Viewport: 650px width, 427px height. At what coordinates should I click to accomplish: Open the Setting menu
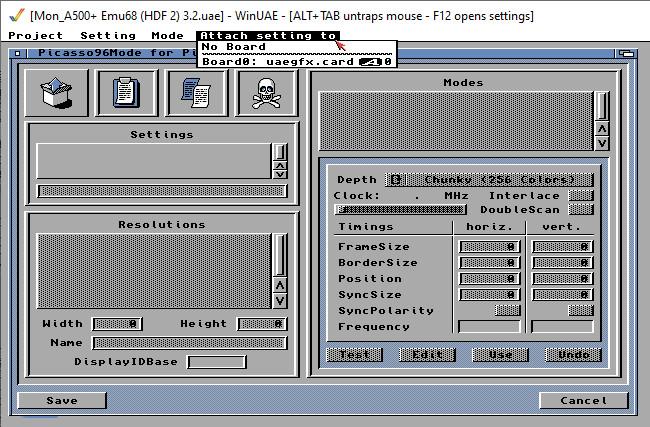108,36
